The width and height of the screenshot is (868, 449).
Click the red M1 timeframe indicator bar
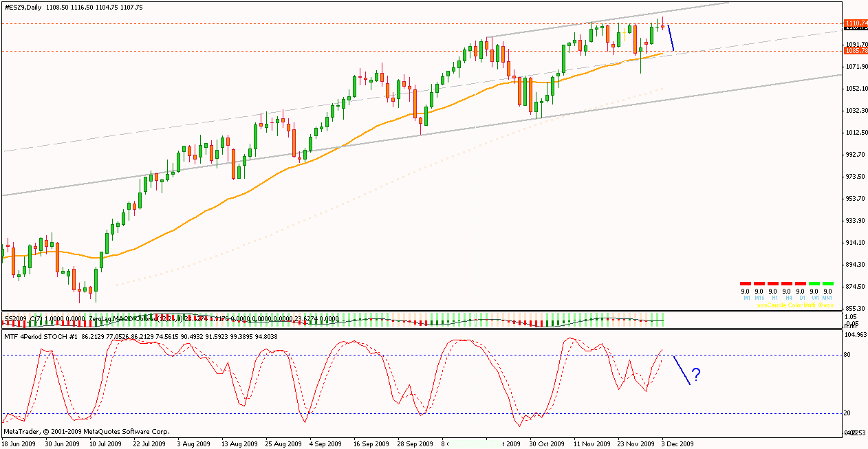[745, 283]
